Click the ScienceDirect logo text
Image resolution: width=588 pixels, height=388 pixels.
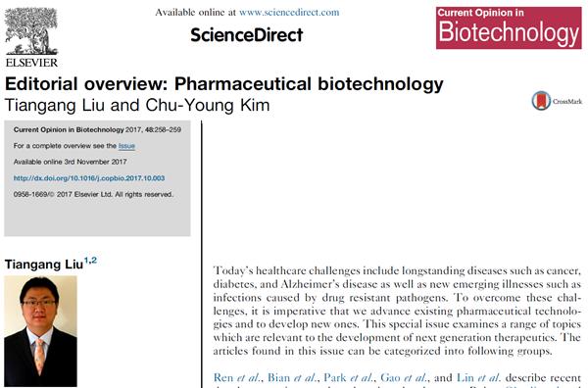pyautogui.click(x=246, y=35)
